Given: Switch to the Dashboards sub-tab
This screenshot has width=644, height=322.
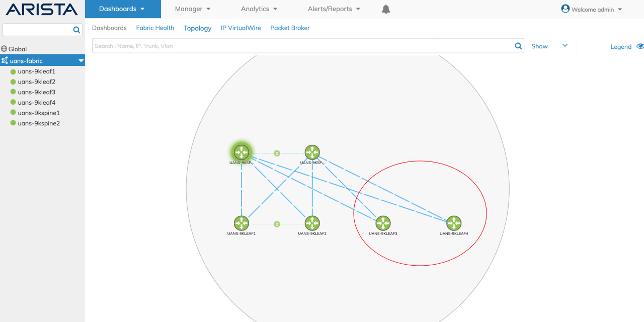Looking at the screenshot, I should [109, 28].
